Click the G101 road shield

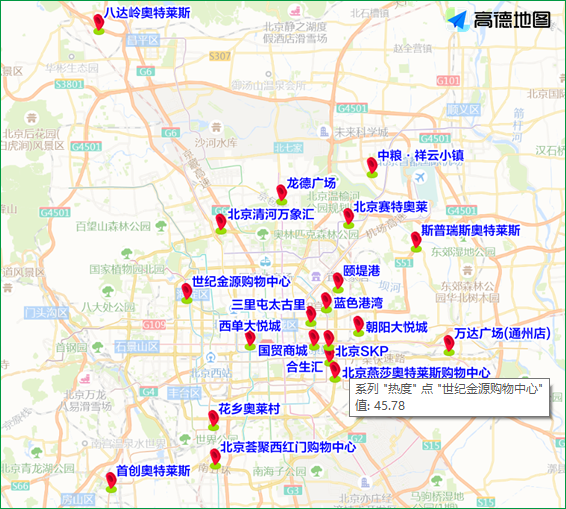[x=448, y=81]
